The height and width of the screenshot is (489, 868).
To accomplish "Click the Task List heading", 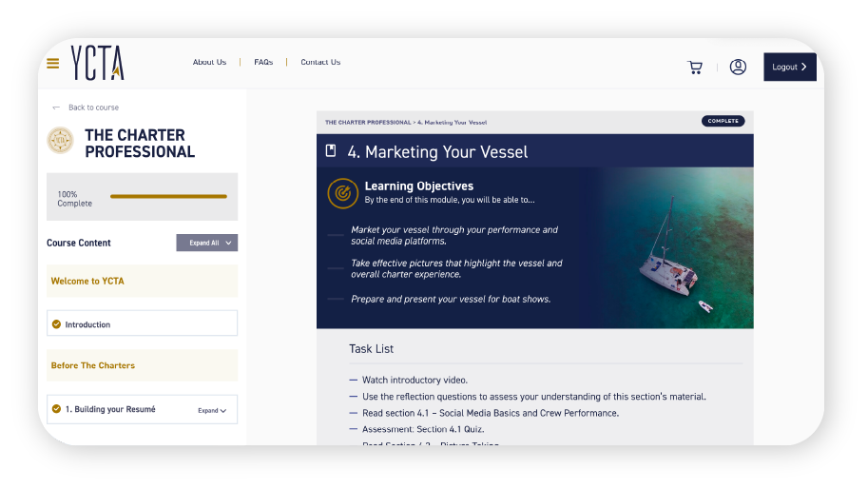I will (x=371, y=349).
